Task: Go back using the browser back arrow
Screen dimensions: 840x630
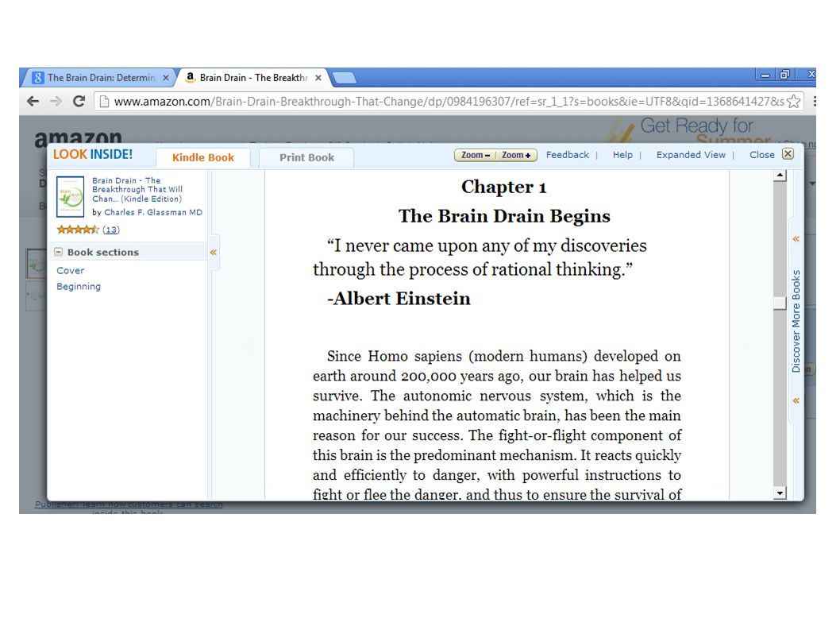Action: point(33,102)
